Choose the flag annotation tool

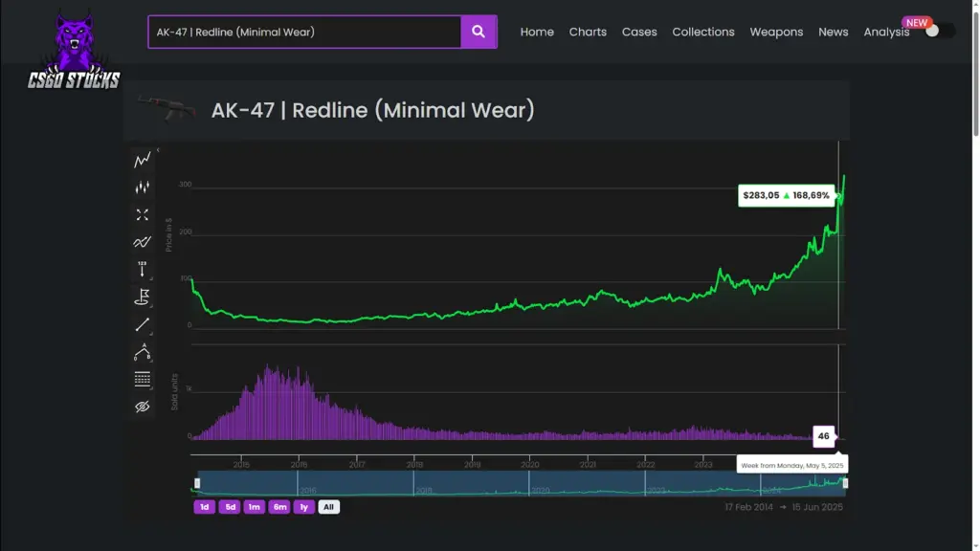point(143,297)
